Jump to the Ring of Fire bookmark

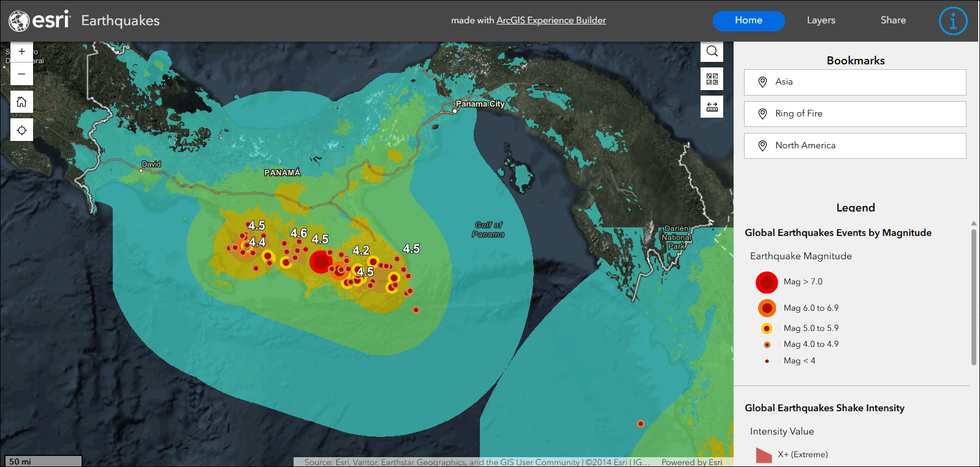pos(855,114)
